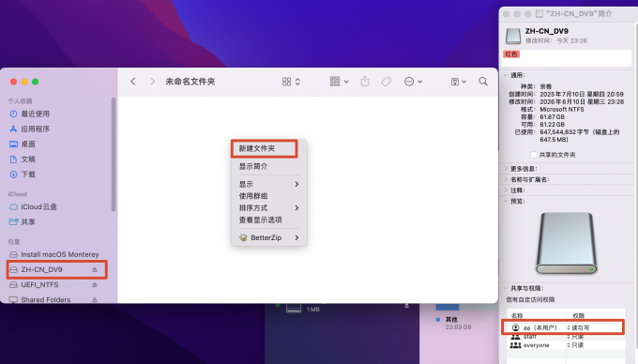Click the Finder sidebar scrollbar
This screenshot has height=364, width=638.
click(114, 154)
